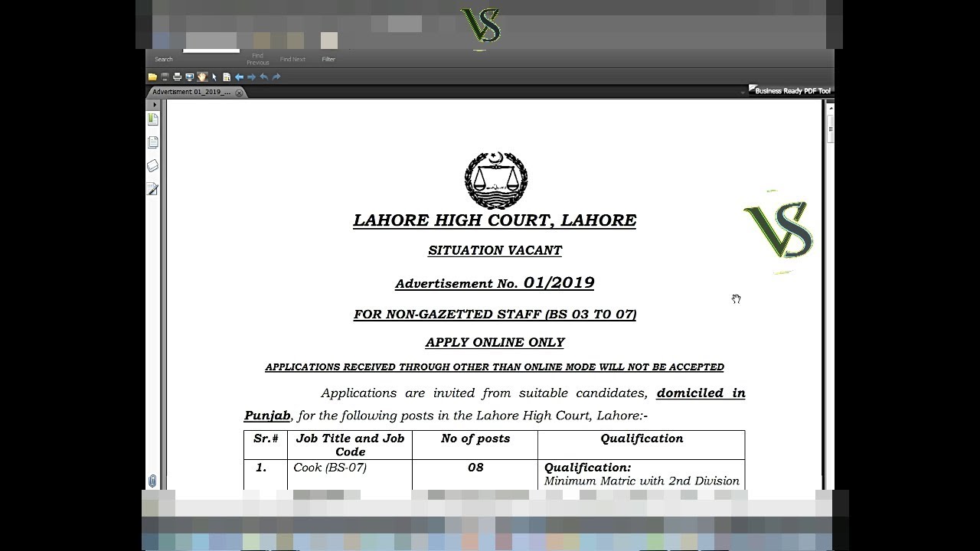Open a file with the folder icon
The width and height of the screenshot is (980, 551).
(152, 77)
